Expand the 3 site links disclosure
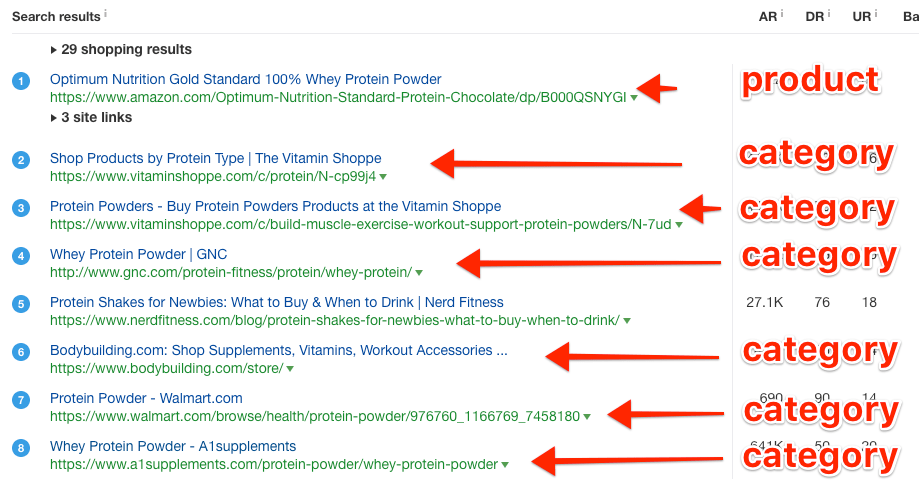Viewport: 919px width, 483px height. (91, 118)
